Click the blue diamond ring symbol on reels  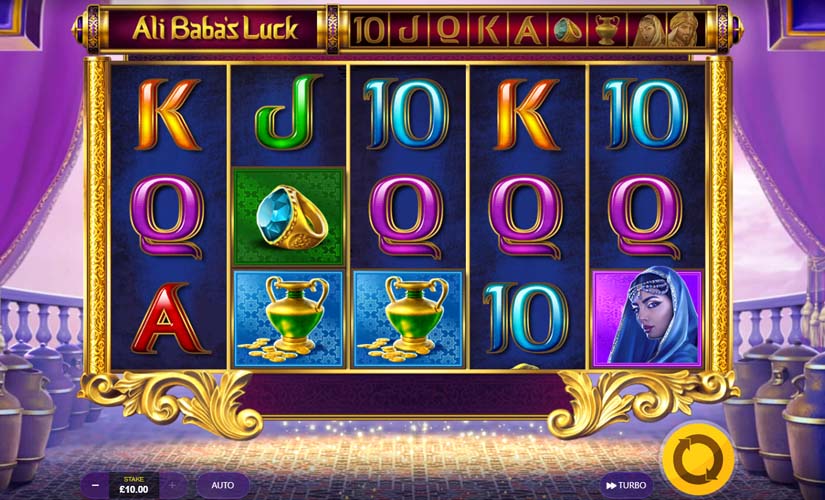288,216
